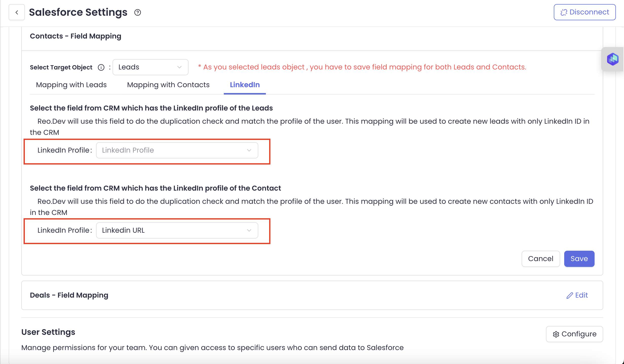Viewport: 624px width, 364px height.
Task: Click the Disconnect link icon
Action: coord(564,12)
